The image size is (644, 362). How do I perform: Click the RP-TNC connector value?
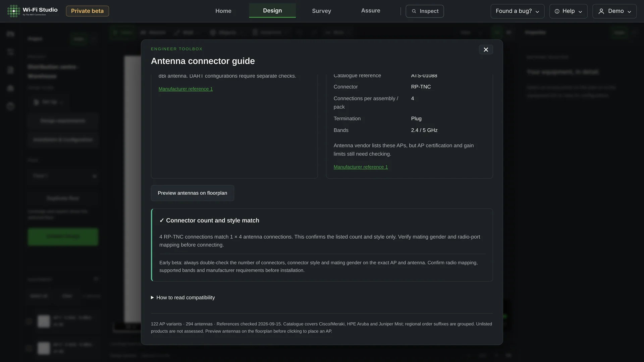421,87
